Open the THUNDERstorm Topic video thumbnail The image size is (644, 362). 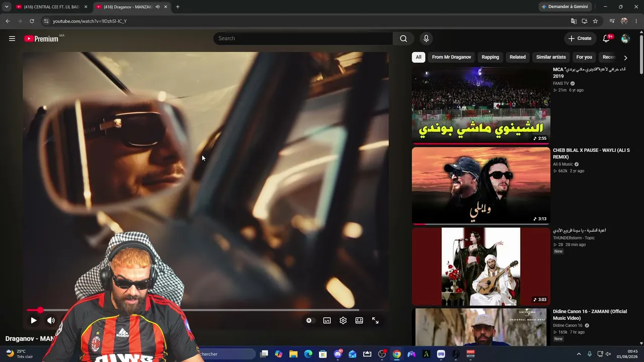[481, 266]
